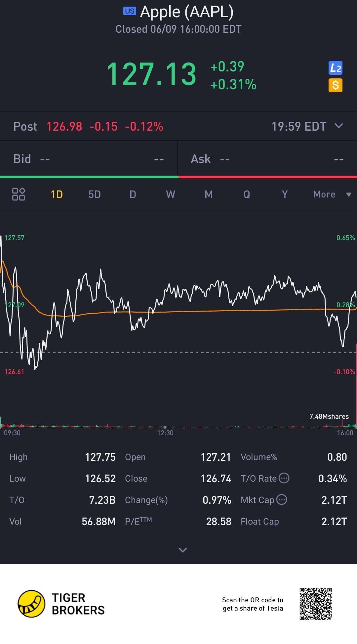Tap the +0.31% percent change value

click(233, 84)
